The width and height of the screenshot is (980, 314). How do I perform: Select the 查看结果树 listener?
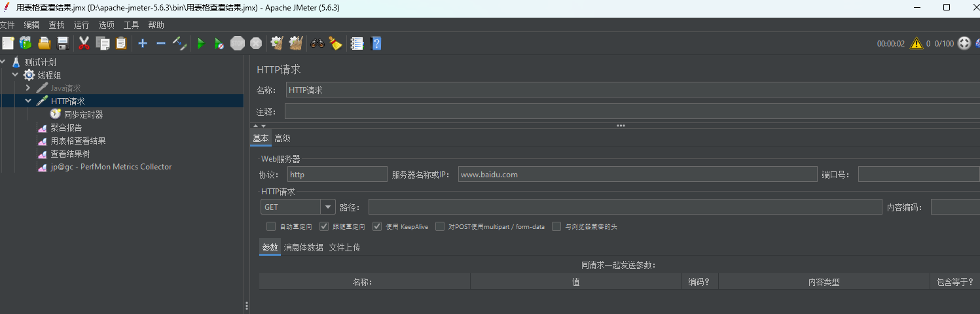click(64, 154)
